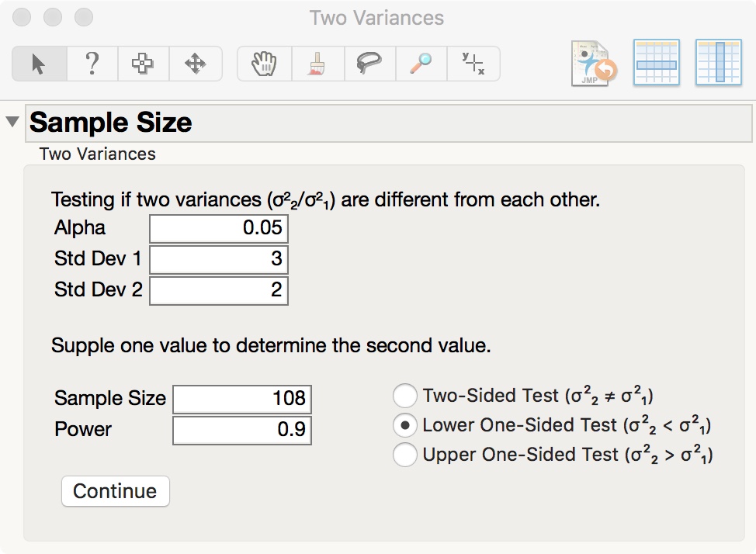The image size is (756, 554).
Task: Choose the Lasso selection tool
Action: [x=369, y=64]
